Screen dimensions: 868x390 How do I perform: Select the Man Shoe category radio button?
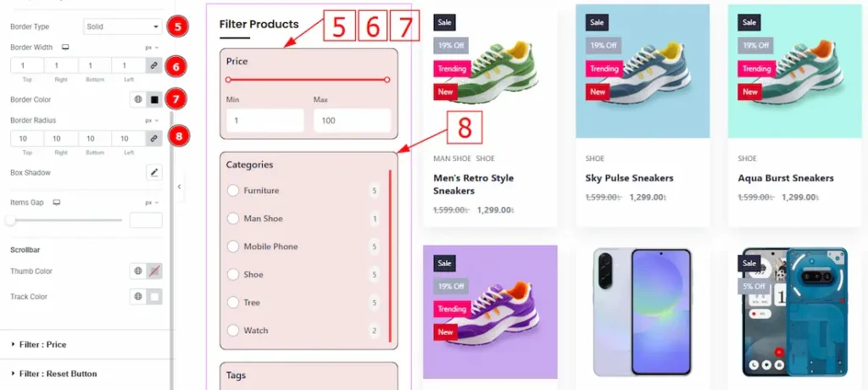point(233,219)
